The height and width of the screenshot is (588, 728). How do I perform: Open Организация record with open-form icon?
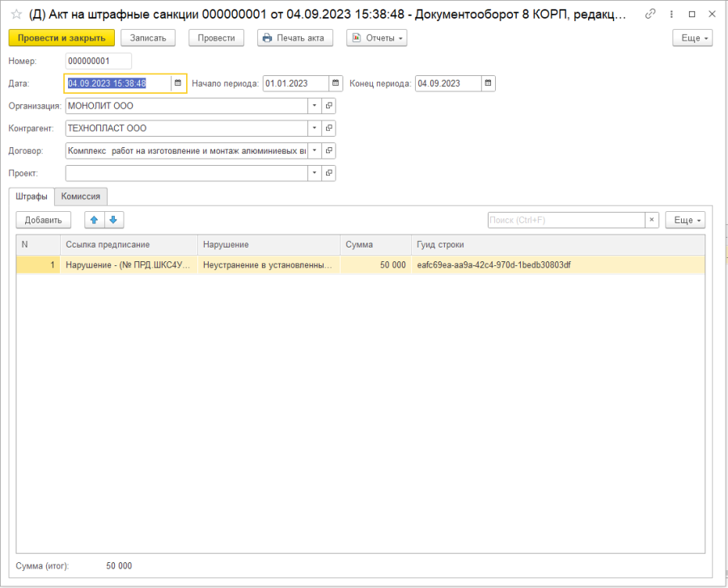pos(328,106)
